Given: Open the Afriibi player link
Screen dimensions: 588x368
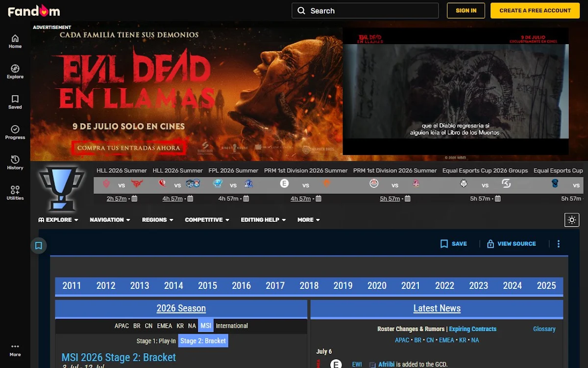Looking at the screenshot, I should tap(387, 365).
